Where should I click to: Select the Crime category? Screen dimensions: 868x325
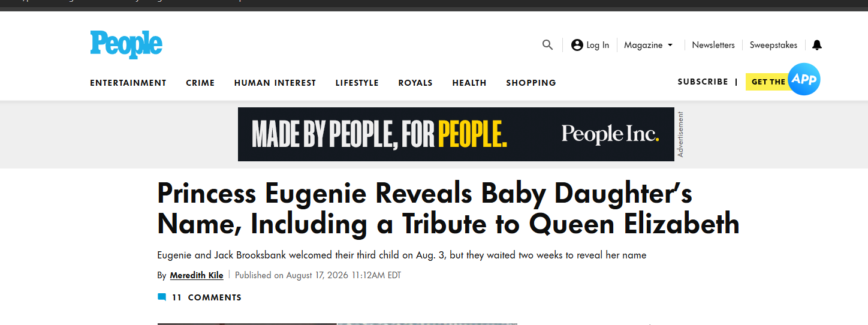(200, 83)
